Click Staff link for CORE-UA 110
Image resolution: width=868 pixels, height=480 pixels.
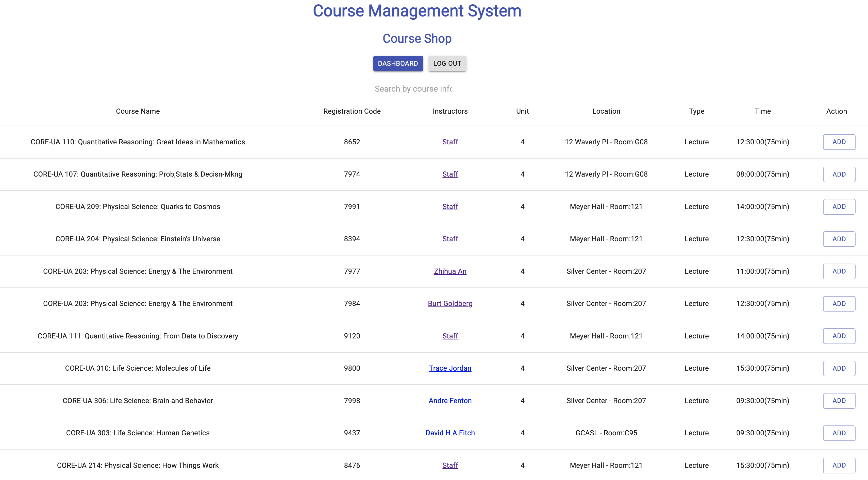[450, 142]
